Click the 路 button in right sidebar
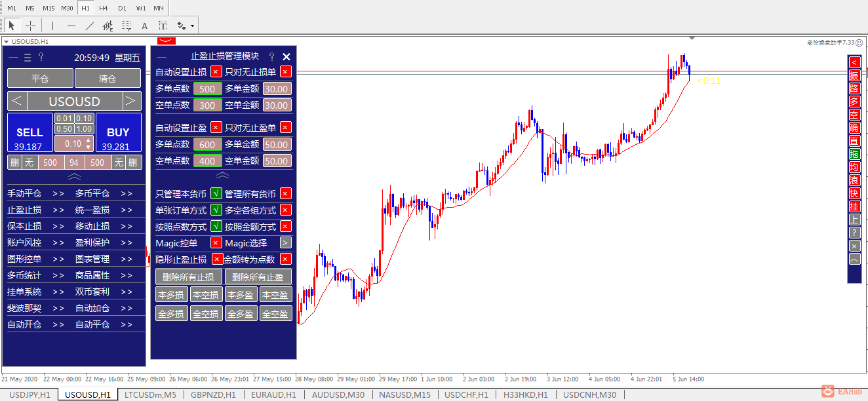The image size is (868, 401). click(x=854, y=88)
